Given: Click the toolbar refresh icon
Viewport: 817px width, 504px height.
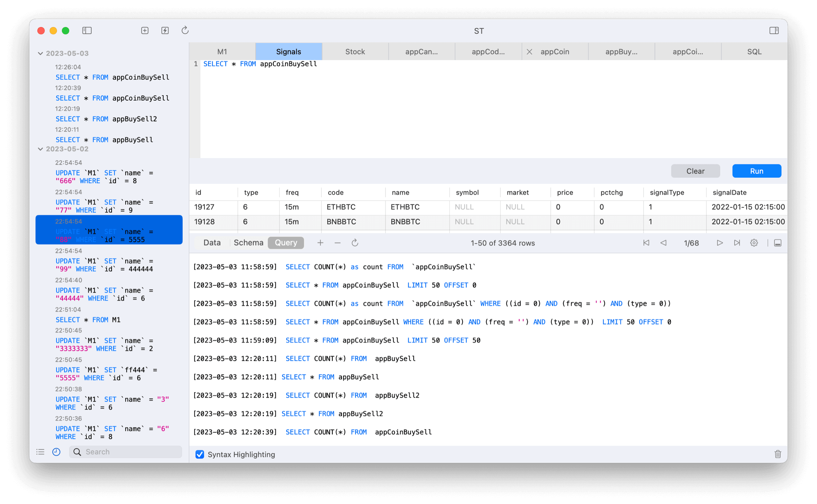Looking at the screenshot, I should (x=185, y=31).
